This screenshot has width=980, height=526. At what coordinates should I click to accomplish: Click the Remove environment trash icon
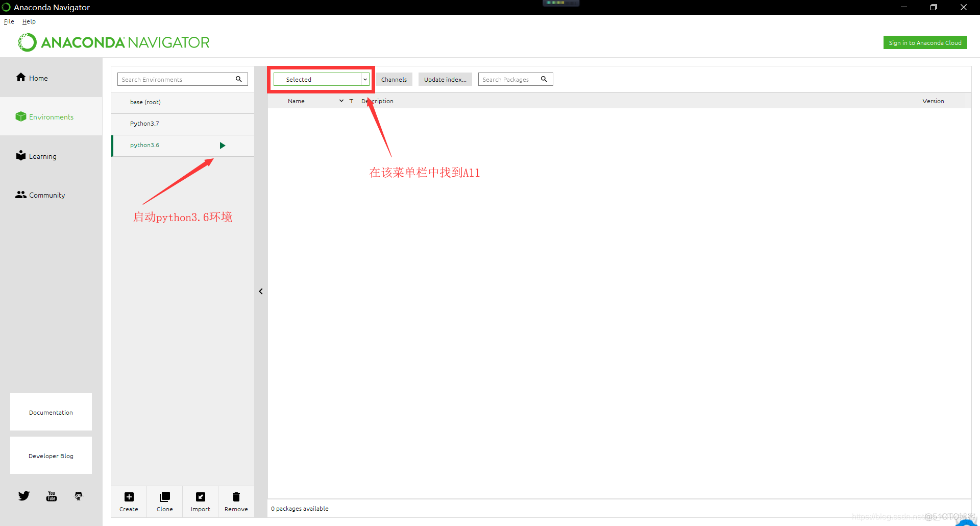[x=236, y=497]
